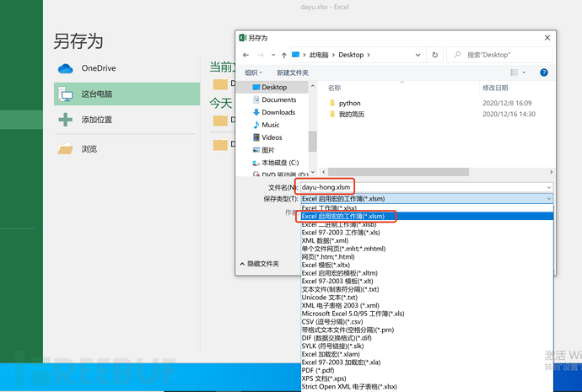Choose Excel 97-2003 模板(*.xlt) type
582x392 pixels.
point(427,282)
